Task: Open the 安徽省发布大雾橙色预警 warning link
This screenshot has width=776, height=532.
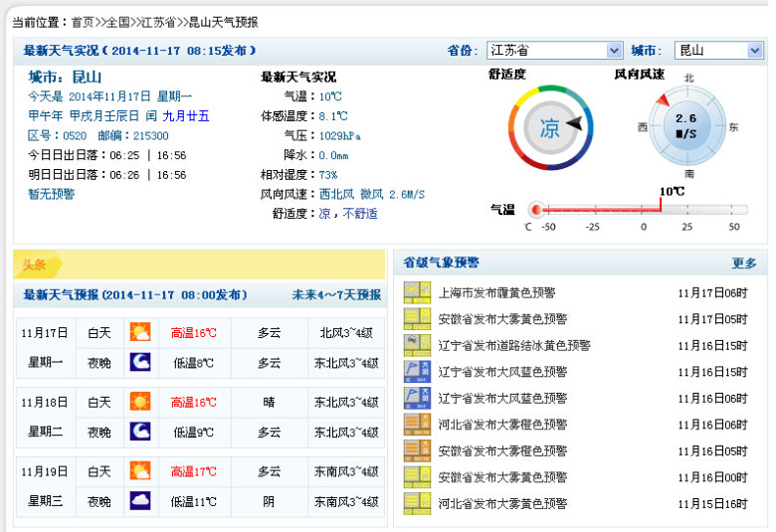Action: (x=502, y=450)
